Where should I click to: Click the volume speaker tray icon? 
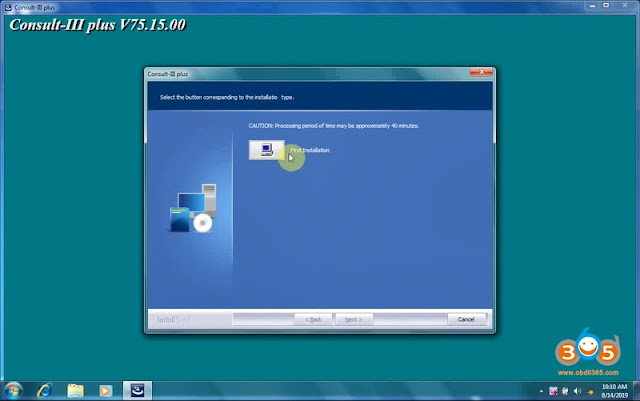pos(577,391)
